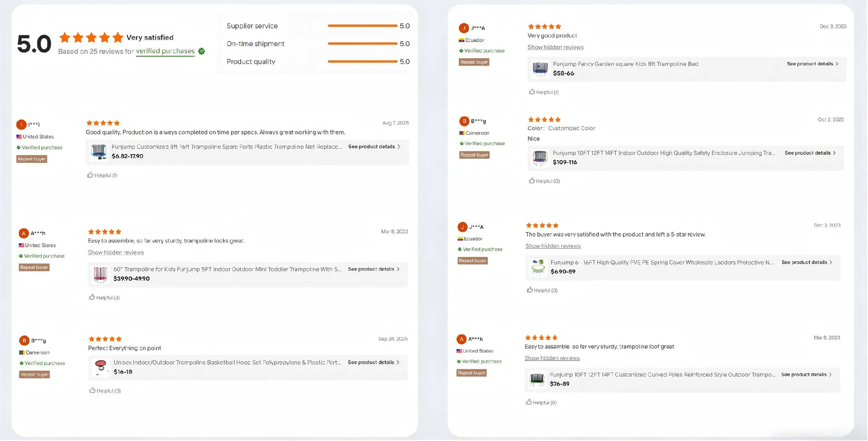The image size is (868, 441).
Task: Click the Safety Enclosure trampoline thumbnail
Action: pyautogui.click(x=540, y=158)
